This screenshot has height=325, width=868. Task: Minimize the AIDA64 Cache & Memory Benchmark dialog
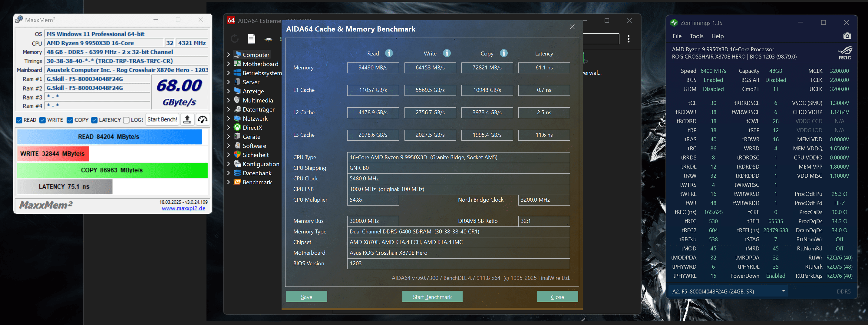point(551,27)
